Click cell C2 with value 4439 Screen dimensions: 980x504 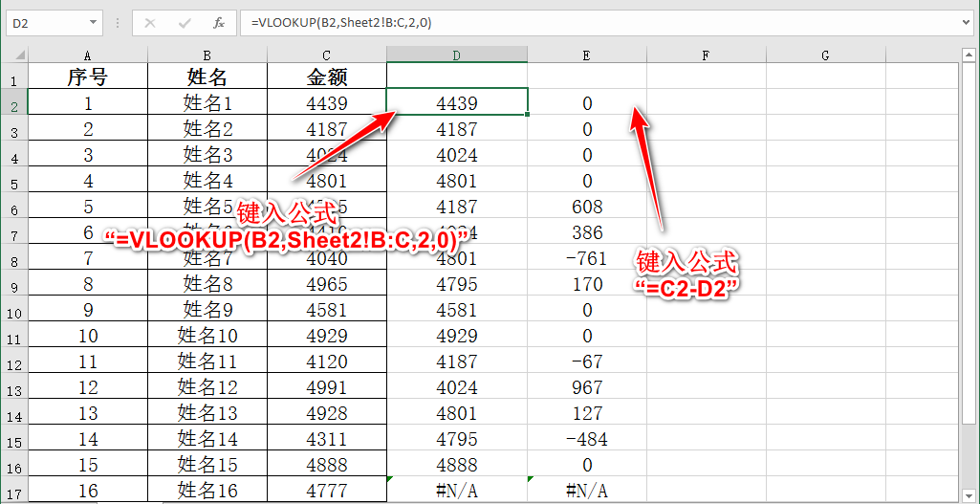coord(327,102)
